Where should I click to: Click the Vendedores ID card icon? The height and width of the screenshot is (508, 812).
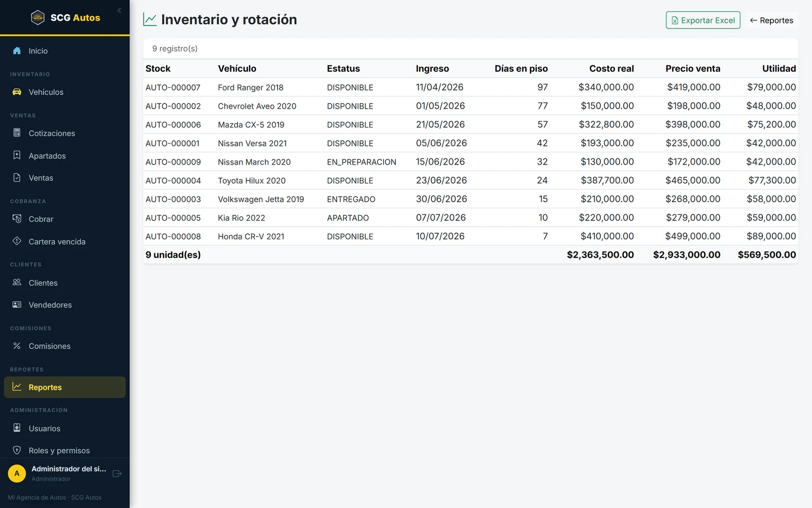point(17,304)
